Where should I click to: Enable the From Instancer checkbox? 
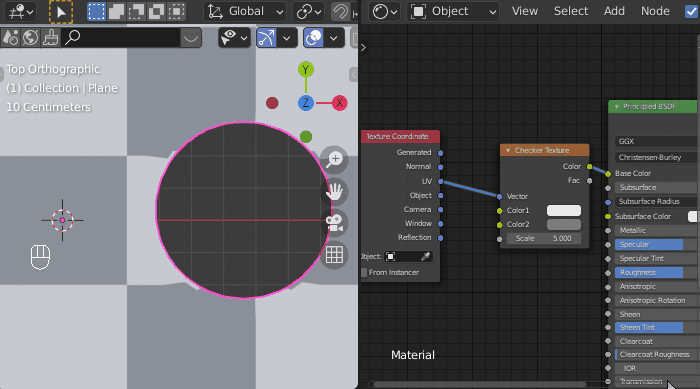tap(364, 272)
